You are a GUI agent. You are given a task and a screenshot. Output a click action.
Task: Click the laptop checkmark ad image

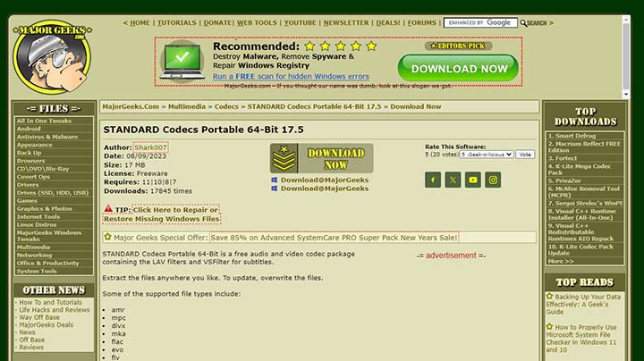[182, 62]
